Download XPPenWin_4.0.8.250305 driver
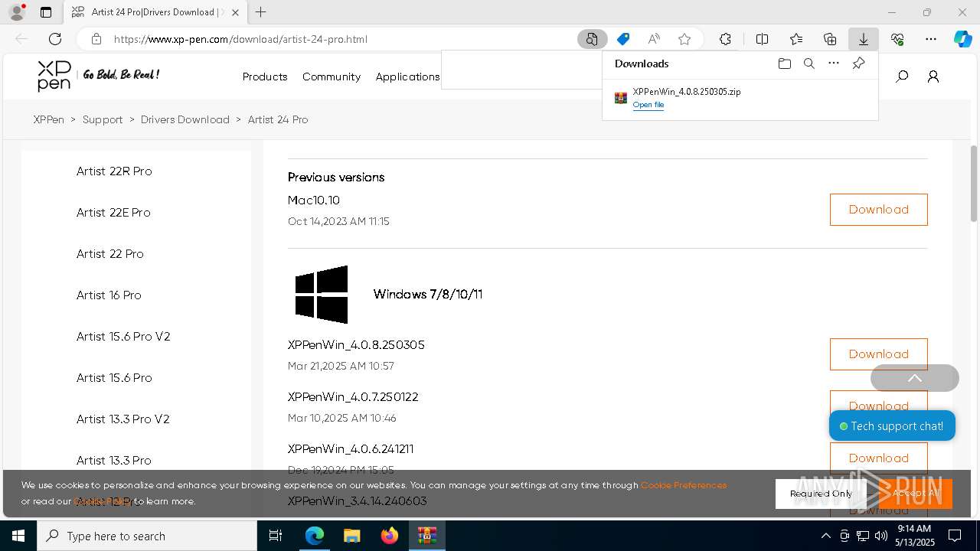 (x=878, y=354)
